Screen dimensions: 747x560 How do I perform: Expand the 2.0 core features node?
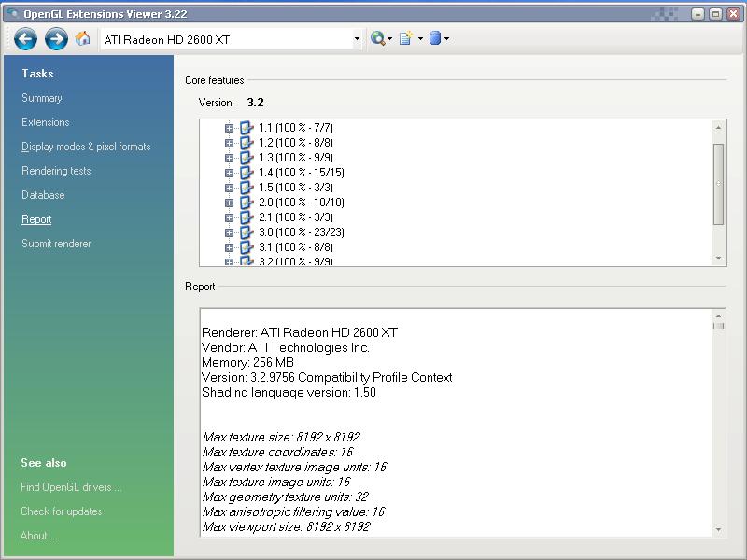[x=229, y=203]
